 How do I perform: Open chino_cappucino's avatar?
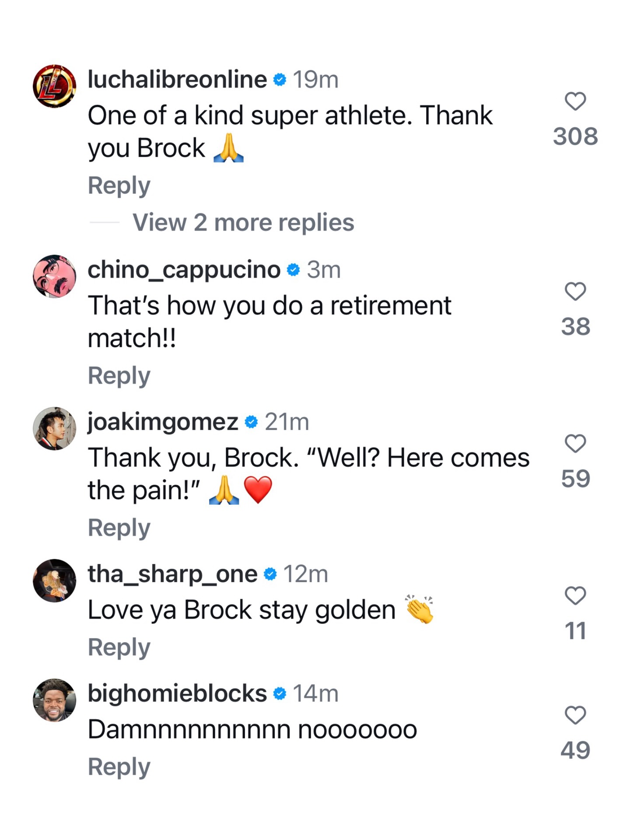point(54,276)
